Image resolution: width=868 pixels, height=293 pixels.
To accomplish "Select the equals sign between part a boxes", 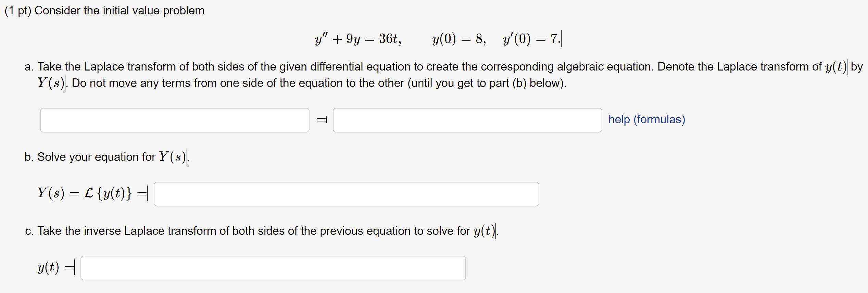I will coord(321,120).
